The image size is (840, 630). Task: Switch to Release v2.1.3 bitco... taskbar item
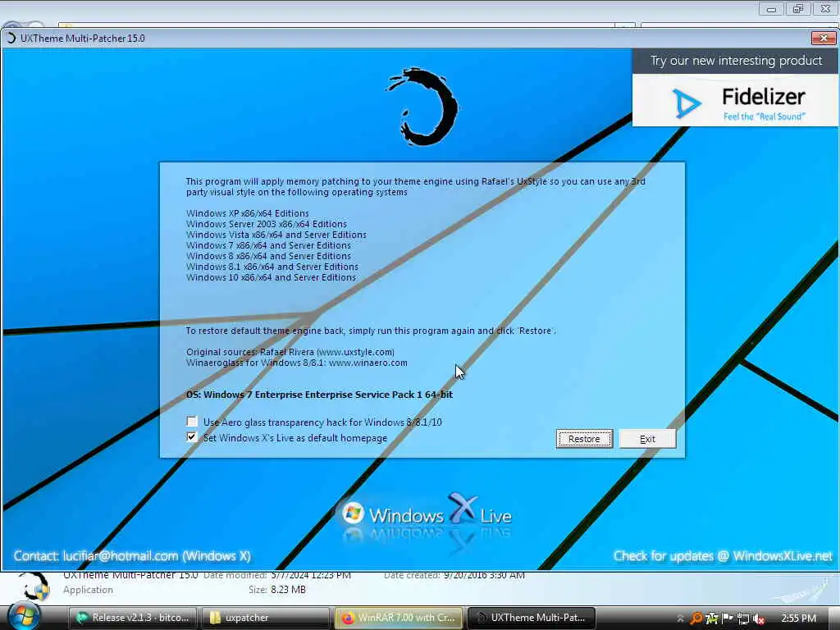[x=133, y=618]
